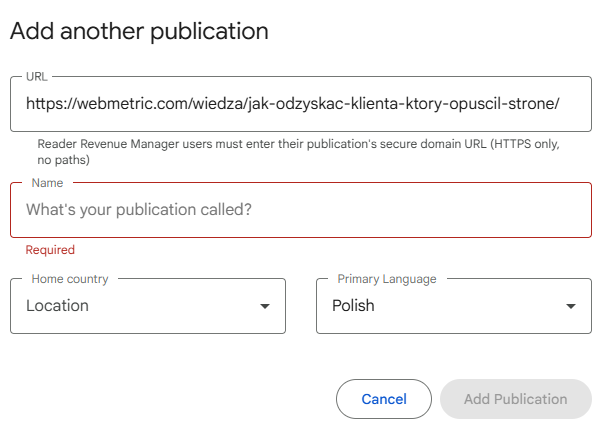Open the Home country dropdown
This screenshot has width=604, height=437.
tap(147, 306)
